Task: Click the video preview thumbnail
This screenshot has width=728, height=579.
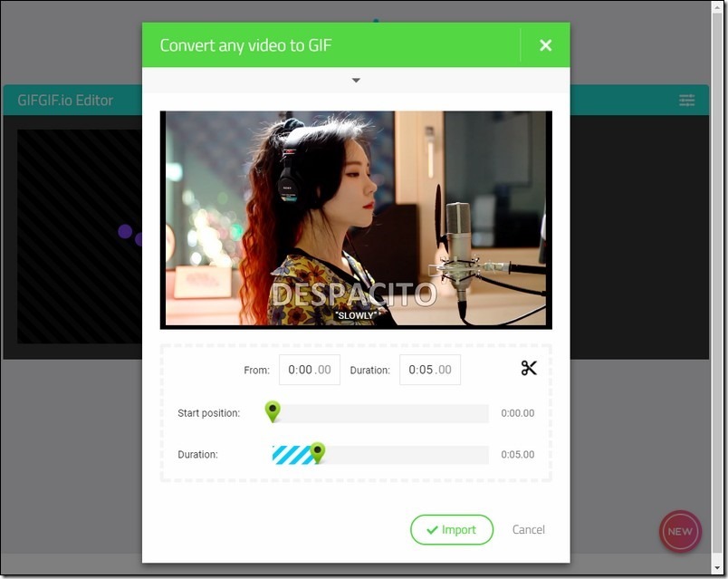Action: point(356,220)
